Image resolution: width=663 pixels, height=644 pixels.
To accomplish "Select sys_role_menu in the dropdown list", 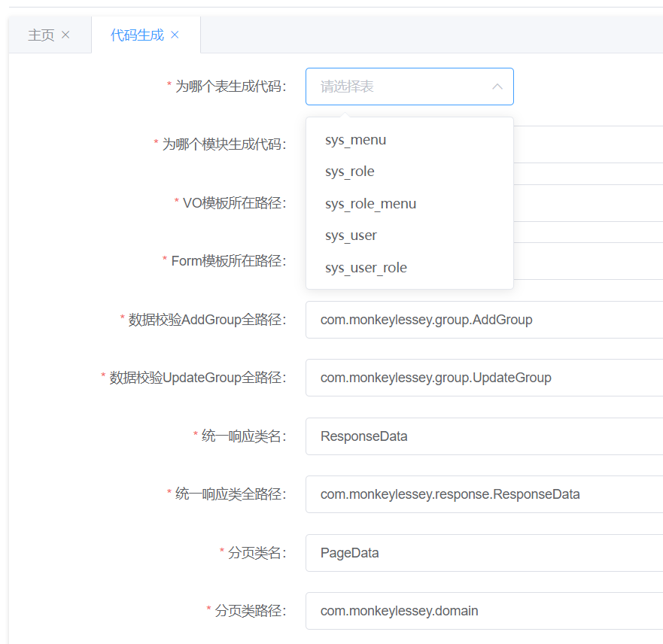I will point(371,204).
